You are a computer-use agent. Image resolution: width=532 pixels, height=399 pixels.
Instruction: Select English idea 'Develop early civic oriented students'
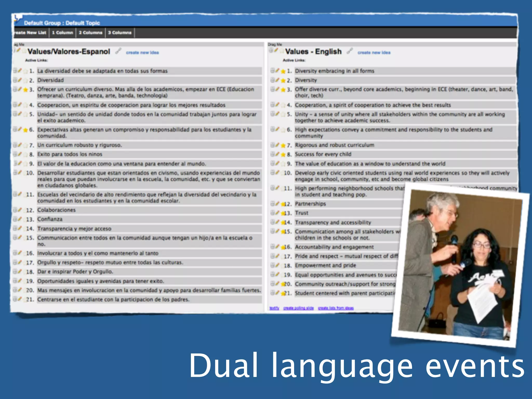point(402,176)
